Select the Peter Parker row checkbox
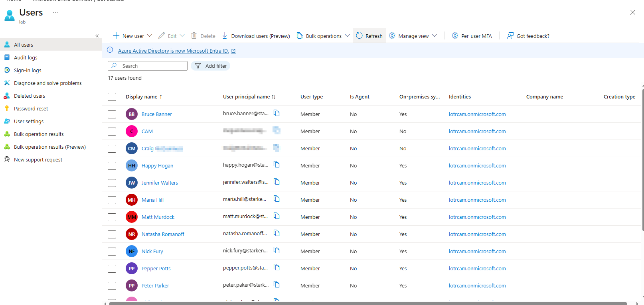 (x=112, y=286)
